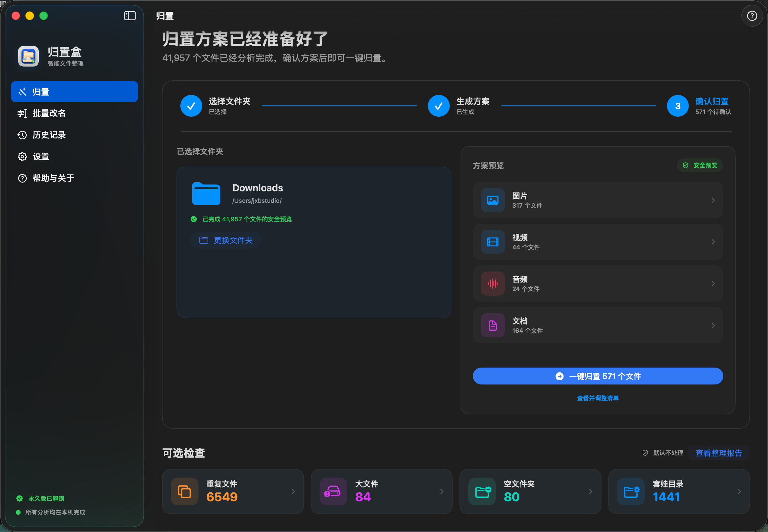Toggle the sidebar visibility icon
The height and width of the screenshot is (532, 768).
point(130,16)
